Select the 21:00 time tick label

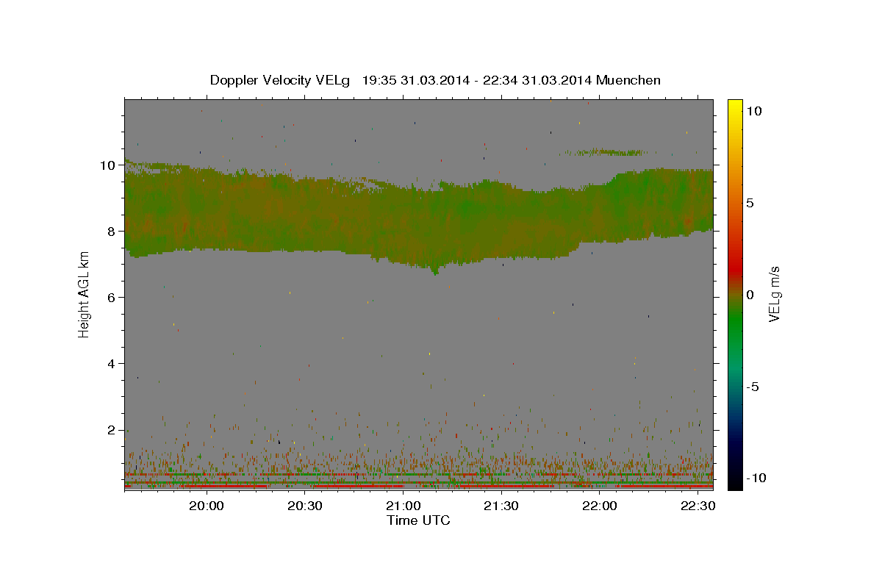(x=403, y=506)
